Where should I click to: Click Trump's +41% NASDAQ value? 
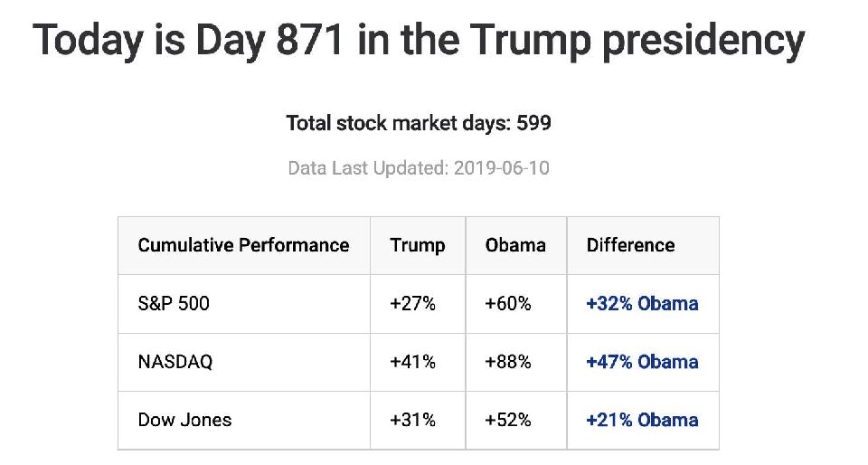[412, 362]
